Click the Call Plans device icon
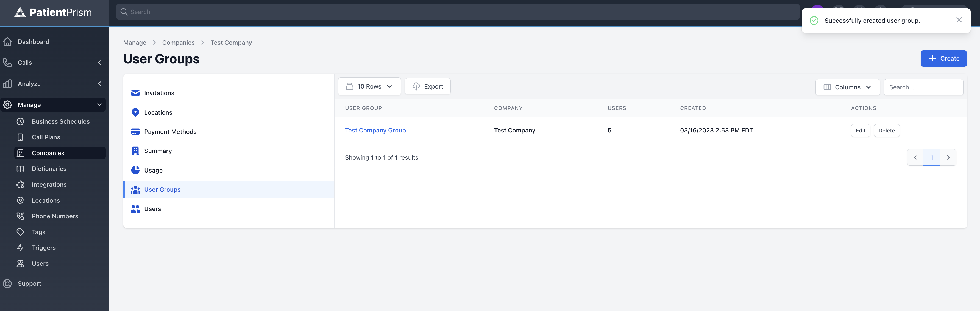980x311 pixels. pos(21,137)
